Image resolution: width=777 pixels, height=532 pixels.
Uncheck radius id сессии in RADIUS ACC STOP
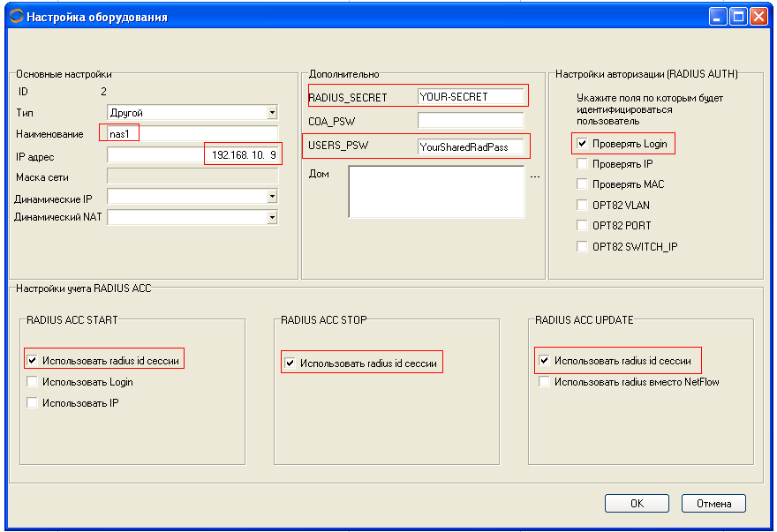pyautogui.click(x=290, y=363)
